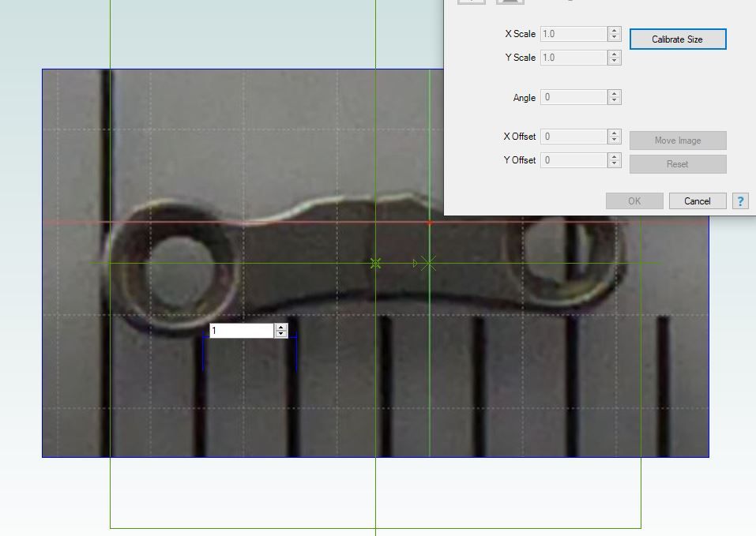Image resolution: width=756 pixels, height=536 pixels.
Task: Increase Y Scale with up arrow
Action: point(614,54)
